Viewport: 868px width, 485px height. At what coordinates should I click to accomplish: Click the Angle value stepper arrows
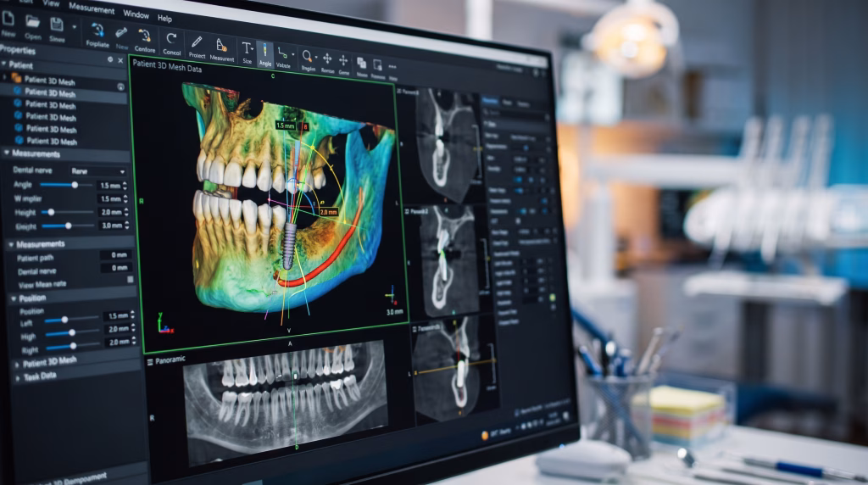point(125,186)
